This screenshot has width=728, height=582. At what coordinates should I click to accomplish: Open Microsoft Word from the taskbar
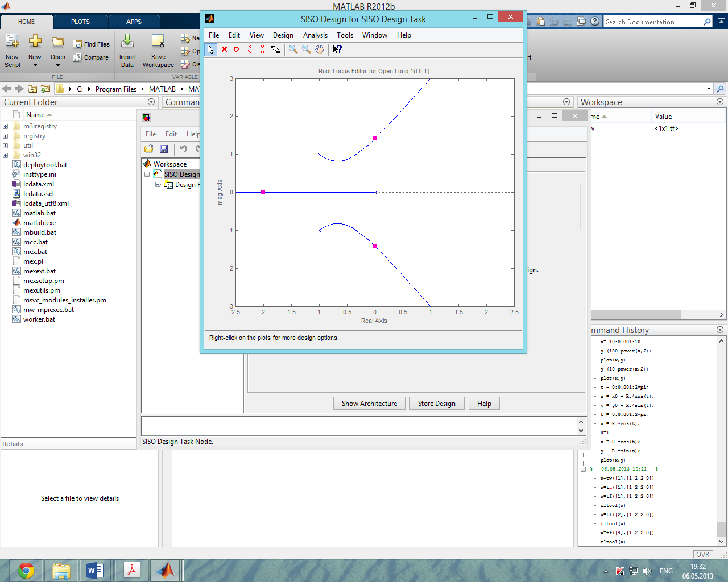tap(95, 570)
